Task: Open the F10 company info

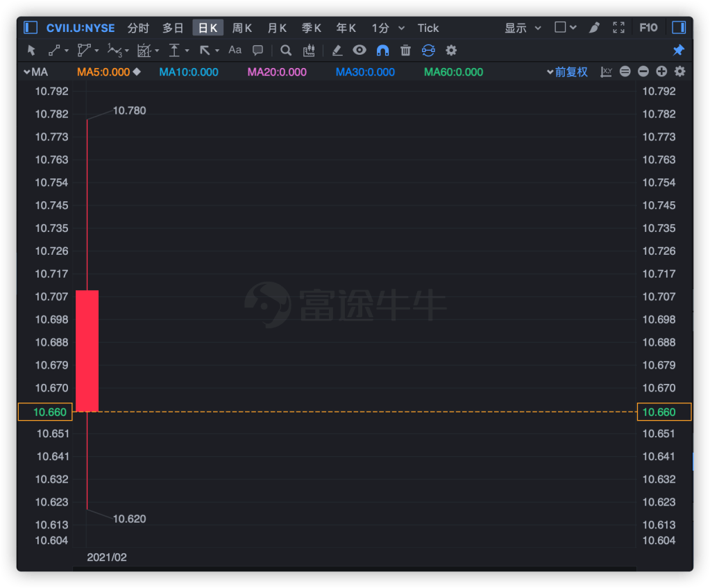Action: tap(648, 28)
